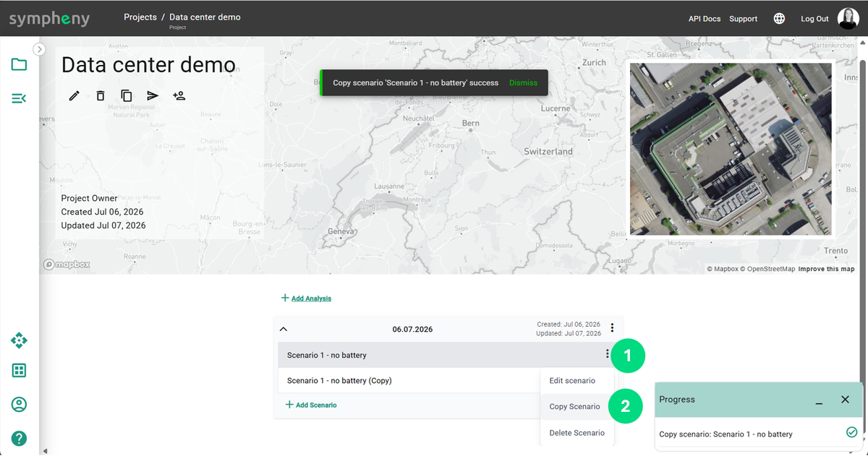The height and width of the screenshot is (456, 868).
Task: Click the Created Jul 06, 2026 project text
Action: click(102, 212)
